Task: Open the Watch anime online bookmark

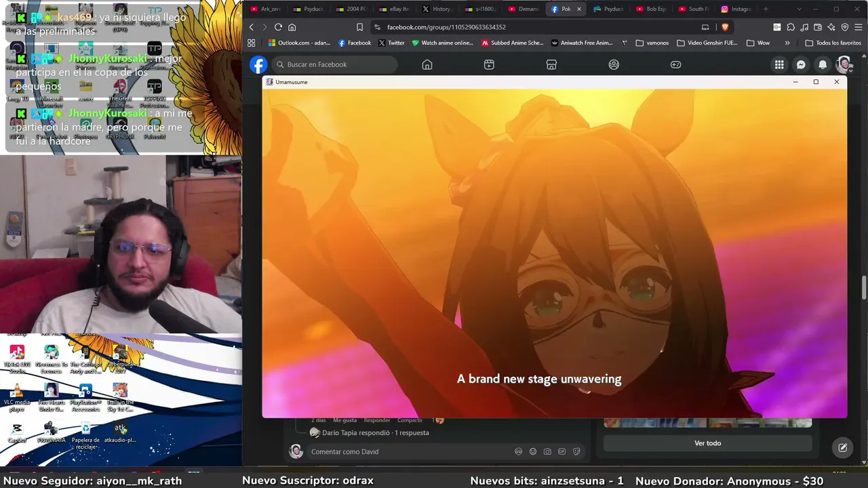Action: pyautogui.click(x=442, y=43)
